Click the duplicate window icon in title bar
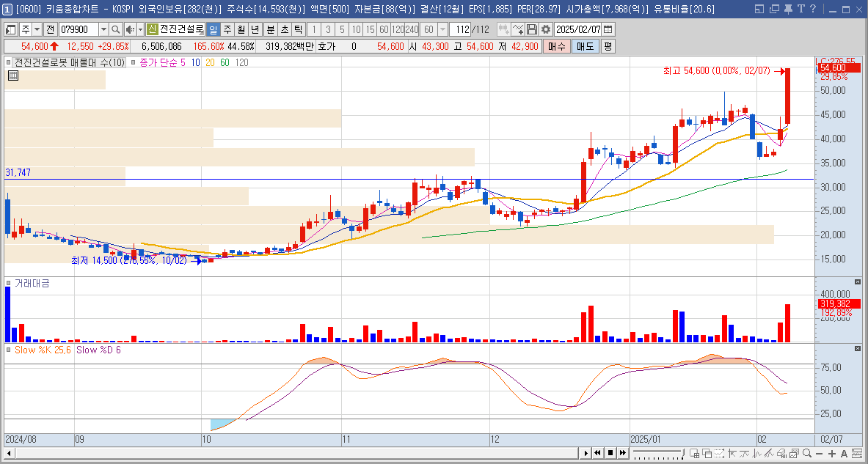Viewport: 868px width, 464px height. (x=774, y=8)
